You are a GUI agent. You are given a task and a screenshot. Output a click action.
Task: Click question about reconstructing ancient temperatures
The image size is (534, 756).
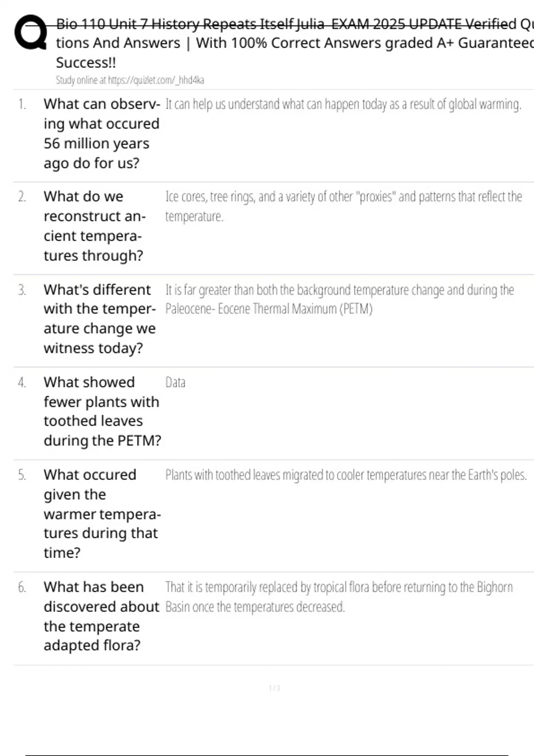(94, 226)
